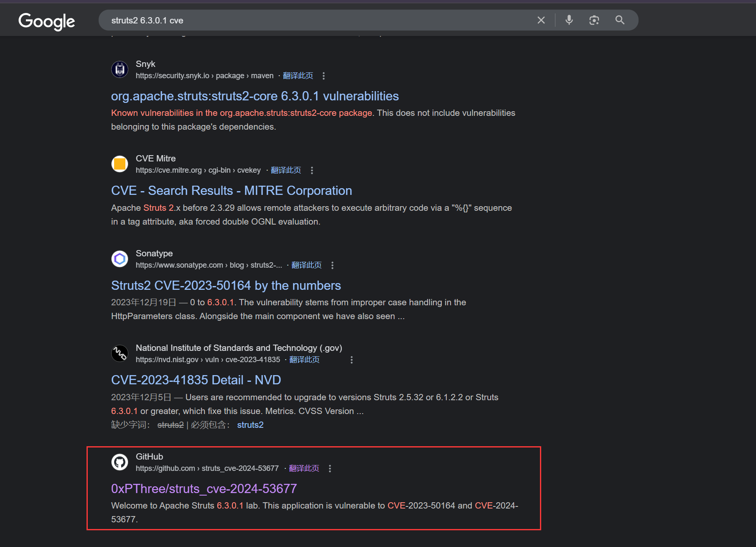
Task: Click the Google logo
Action: tap(46, 21)
